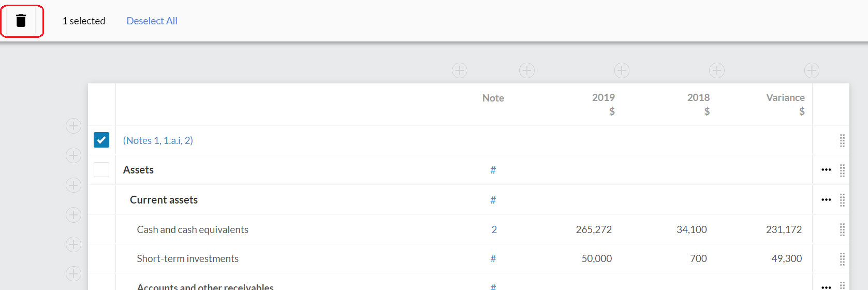Add column via plus above Note

pos(526,70)
